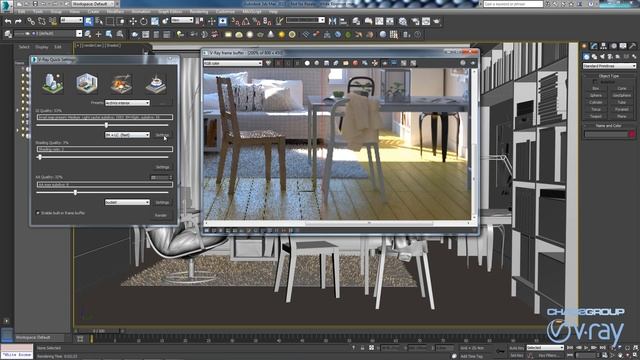The height and width of the screenshot is (360, 640).
Task: Select the Cameras category icon
Action: pyautogui.click(x=610, y=56)
